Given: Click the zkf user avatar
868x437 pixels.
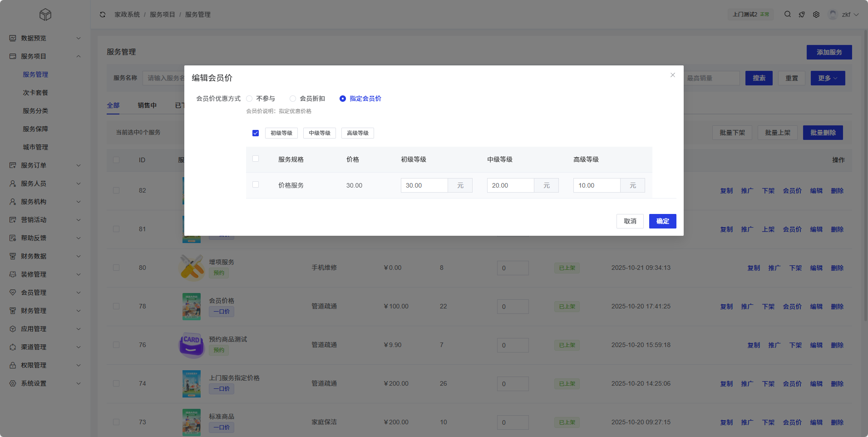Looking at the screenshot, I should coord(833,15).
